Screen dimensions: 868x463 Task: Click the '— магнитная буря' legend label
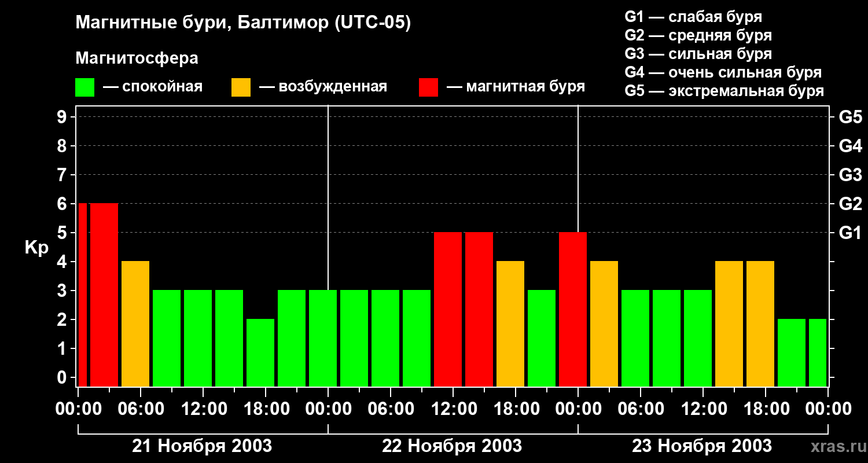pos(516,87)
